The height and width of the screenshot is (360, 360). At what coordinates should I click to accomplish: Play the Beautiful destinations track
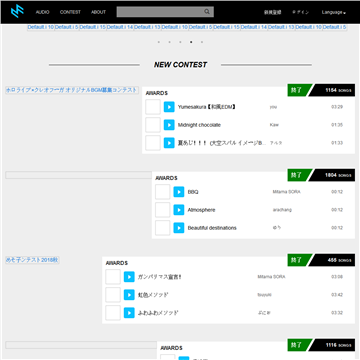coord(179,228)
